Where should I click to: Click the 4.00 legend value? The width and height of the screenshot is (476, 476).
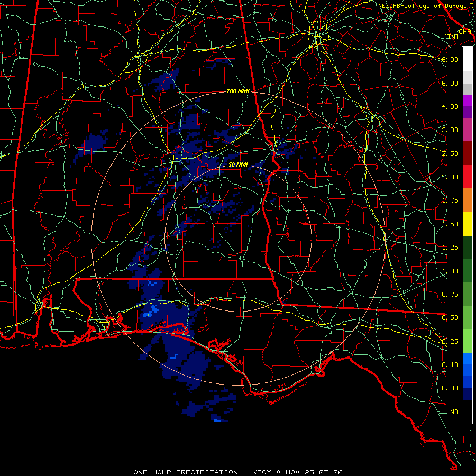(450, 106)
